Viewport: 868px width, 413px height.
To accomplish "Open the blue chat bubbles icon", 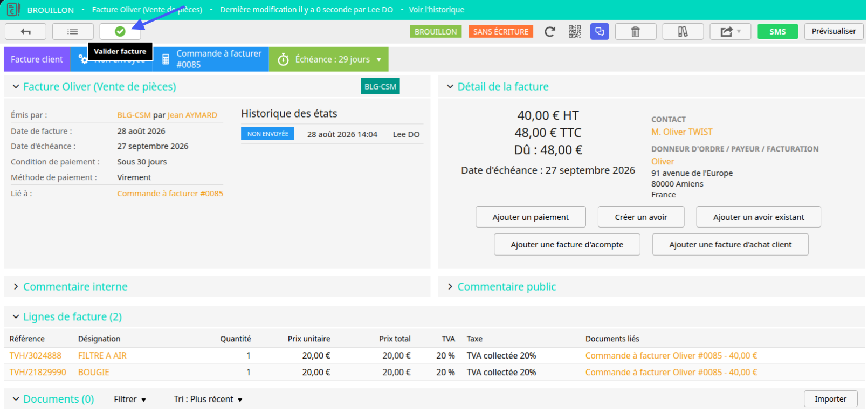I will (600, 32).
